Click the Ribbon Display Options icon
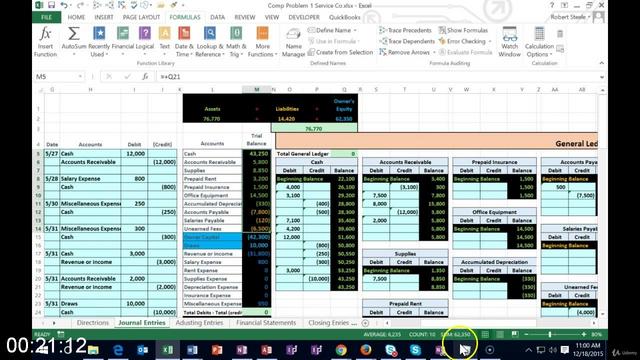 click(564, 5)
